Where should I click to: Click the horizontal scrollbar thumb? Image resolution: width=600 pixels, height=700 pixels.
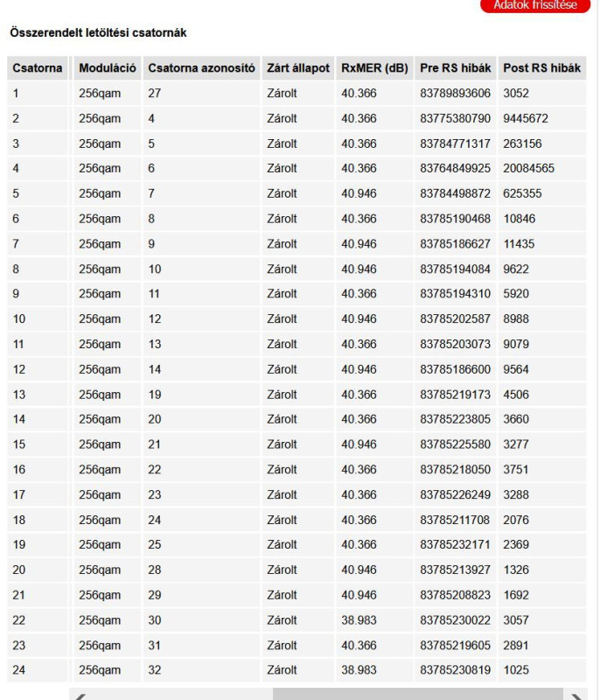pos(417,694)
